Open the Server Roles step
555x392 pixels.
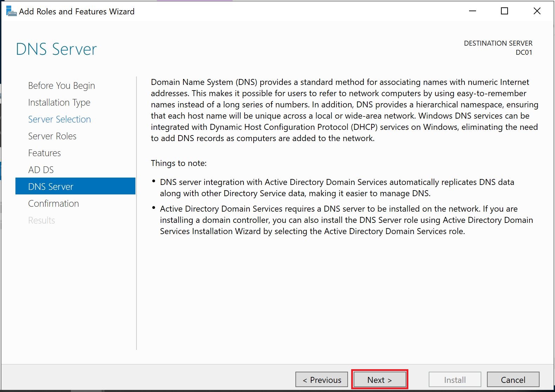tap(52, 136)
